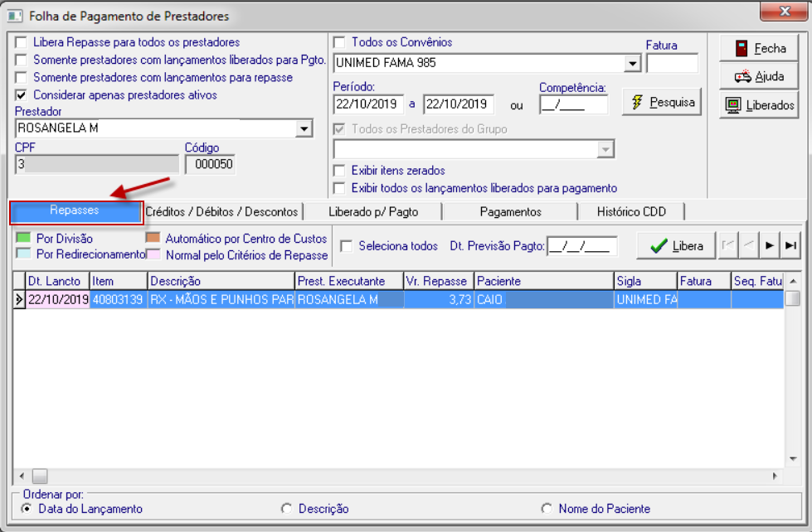Click grid vertical scrollbar up arrow
This screenshot has width=812, height=532.
tap(793, 281)
